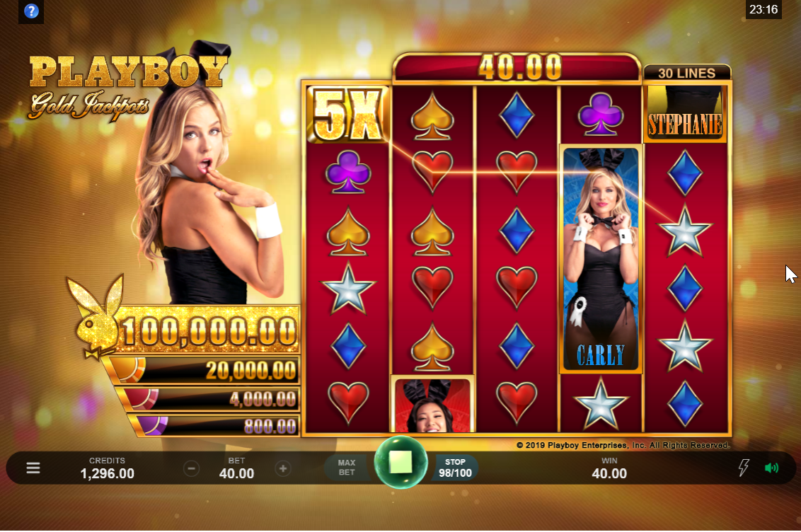Screen dimensions: 801x532
Task: Click the purple club symbol on reel four
Action: (x=601, y=113)
